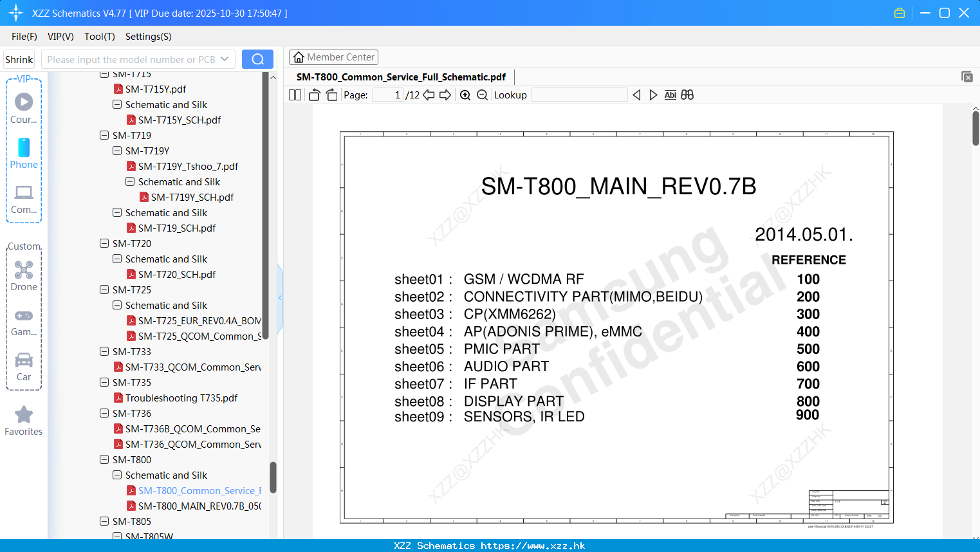Image resolution: width=980 pixels, height=552 pixels.
Task: Open SM-T719Y_SCH.pdf file
Action: 192,198
